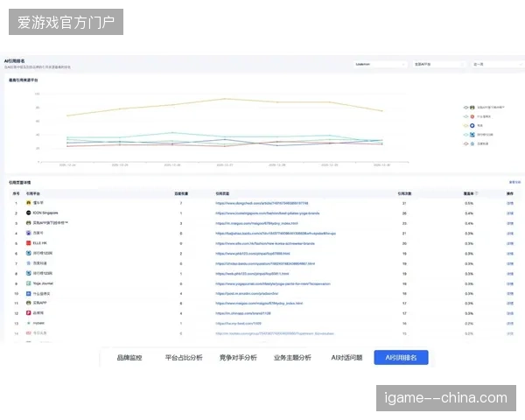The image size is (525, 420).
Task: Click the red ELLE HK icon
Action: tap(29, 243)
